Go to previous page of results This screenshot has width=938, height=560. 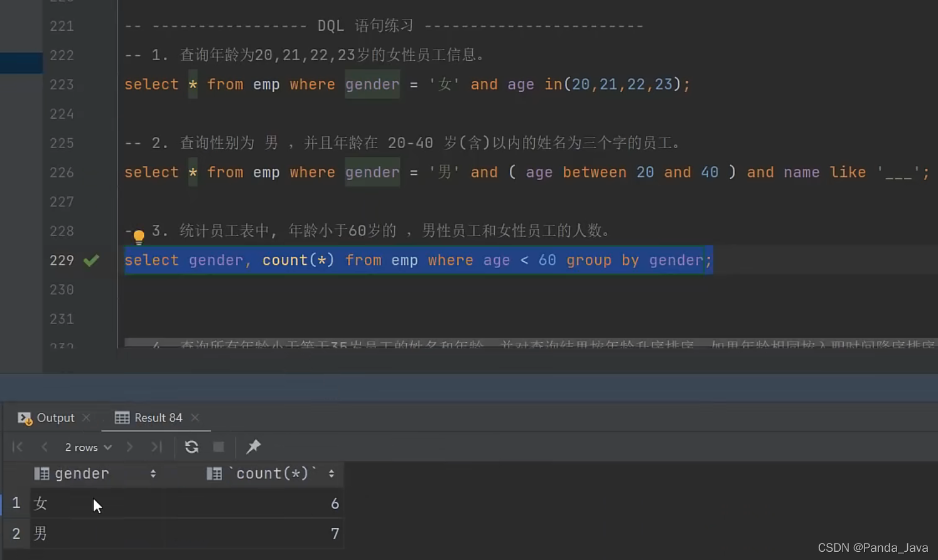[44, 447]
